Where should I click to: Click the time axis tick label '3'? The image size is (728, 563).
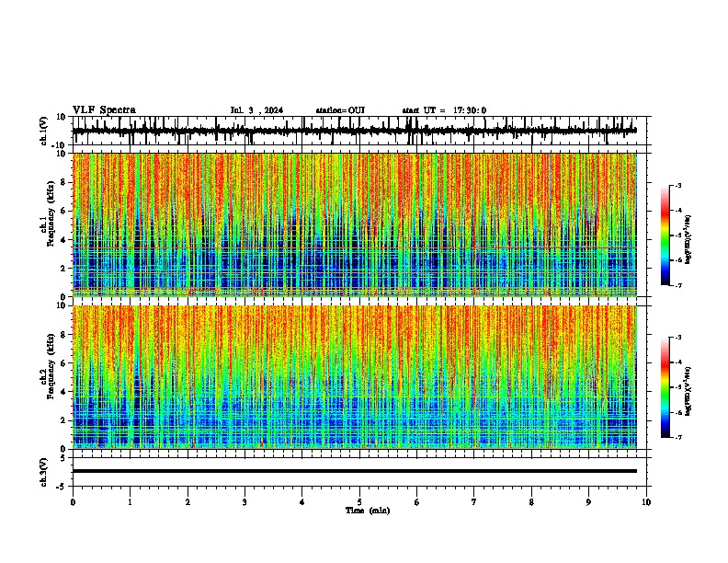(245, 502)
